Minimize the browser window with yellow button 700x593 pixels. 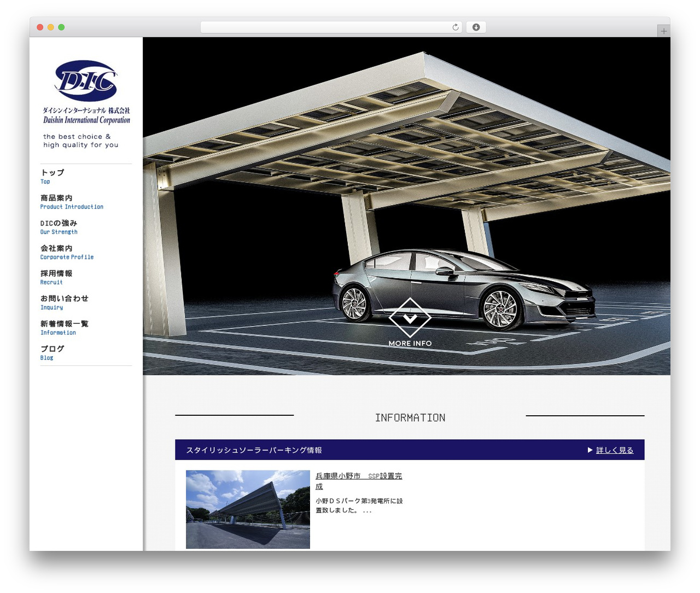point(50,27)
